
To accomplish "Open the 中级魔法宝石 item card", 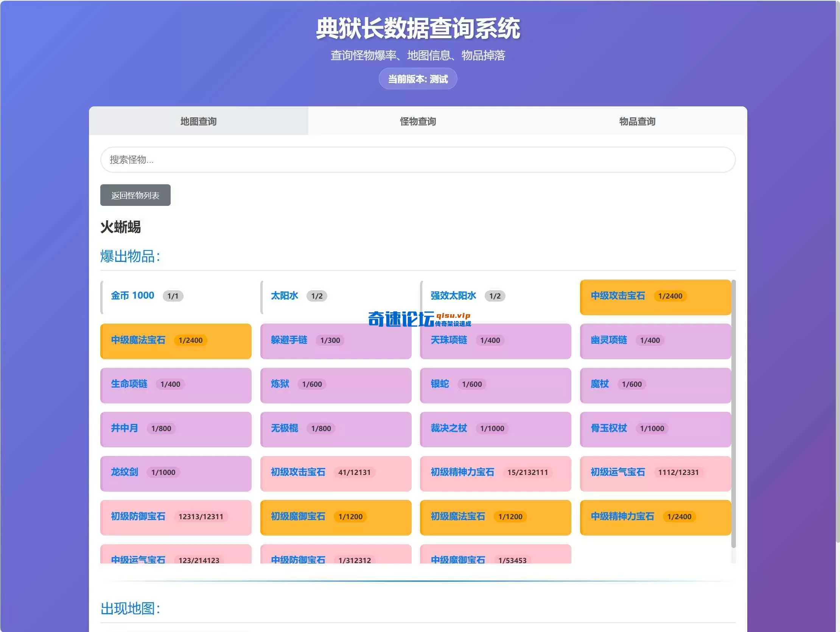I will pos(176,341).
